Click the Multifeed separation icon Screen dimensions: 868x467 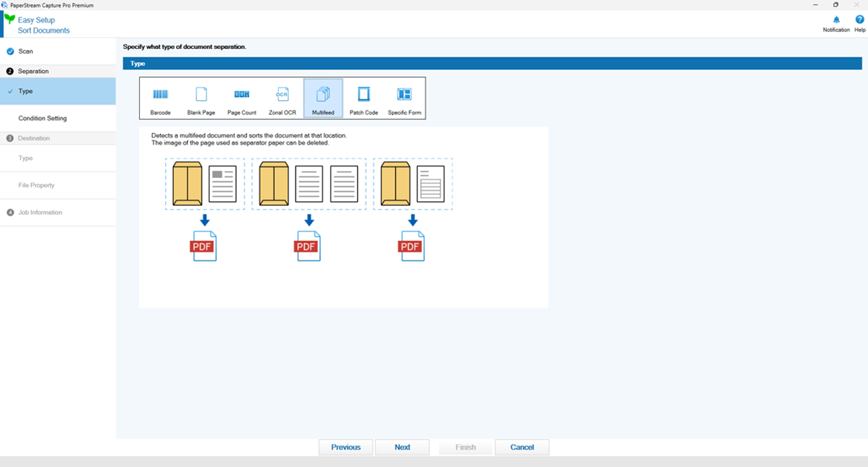pos(323,99)
